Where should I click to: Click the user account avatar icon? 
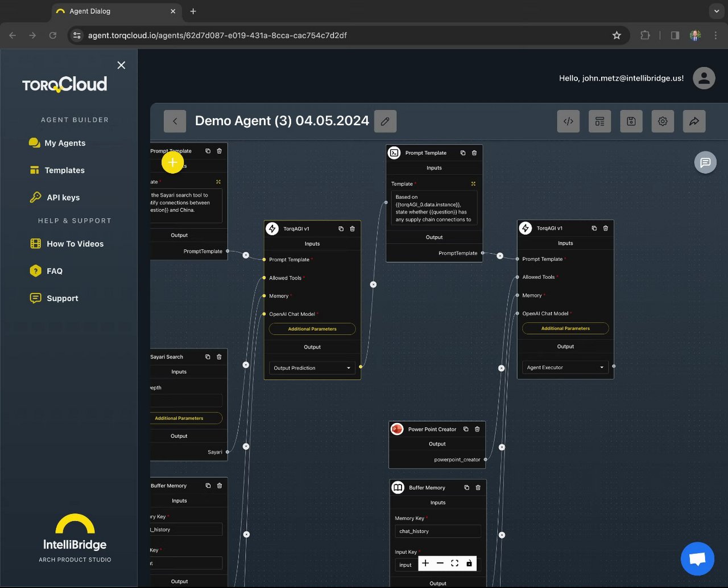pos(704,78)
